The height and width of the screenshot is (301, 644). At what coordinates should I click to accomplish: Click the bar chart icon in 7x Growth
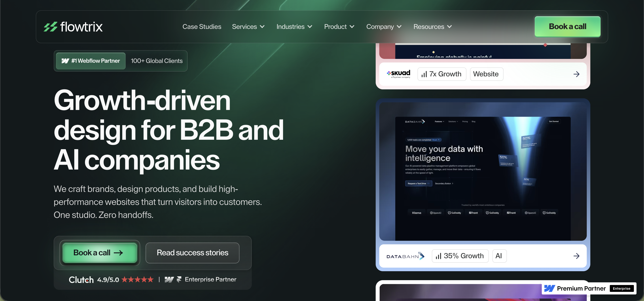pos(424,74)
